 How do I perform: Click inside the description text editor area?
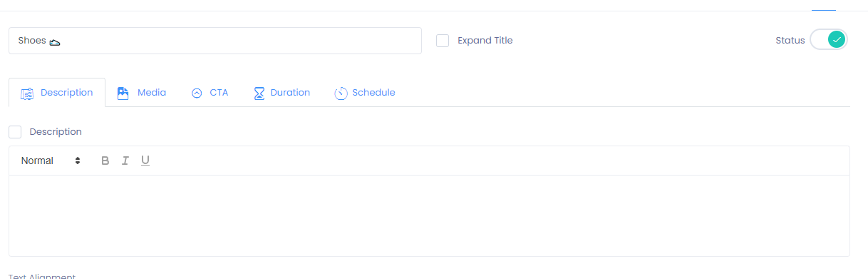[429, 215]
